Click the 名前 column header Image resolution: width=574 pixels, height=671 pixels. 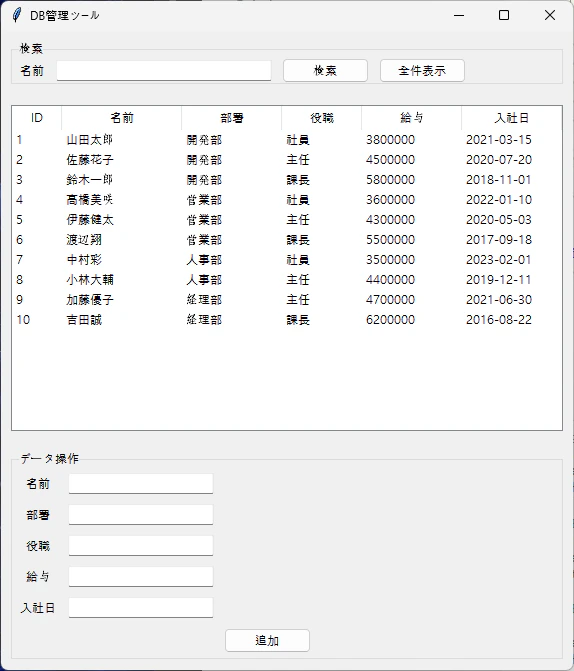click(x=122, y=118)
